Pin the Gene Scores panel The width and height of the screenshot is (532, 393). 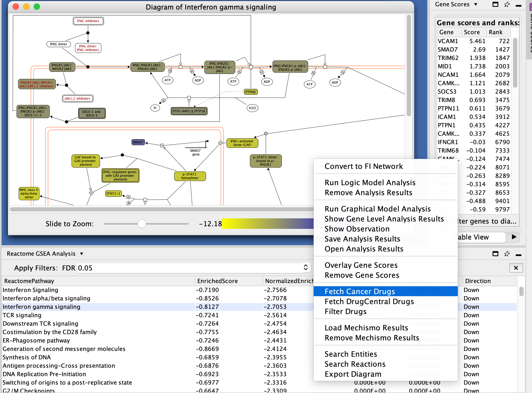tap(507, 4)
